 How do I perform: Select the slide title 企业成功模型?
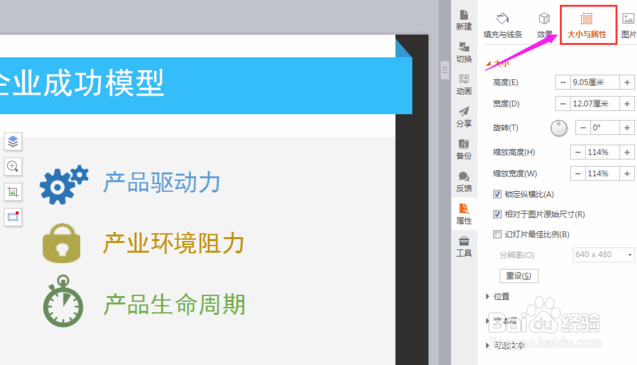[81, 83]
